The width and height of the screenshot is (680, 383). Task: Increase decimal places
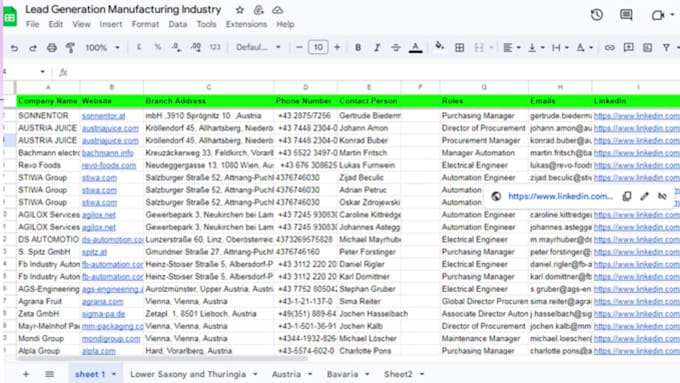(x=196, y=47)
